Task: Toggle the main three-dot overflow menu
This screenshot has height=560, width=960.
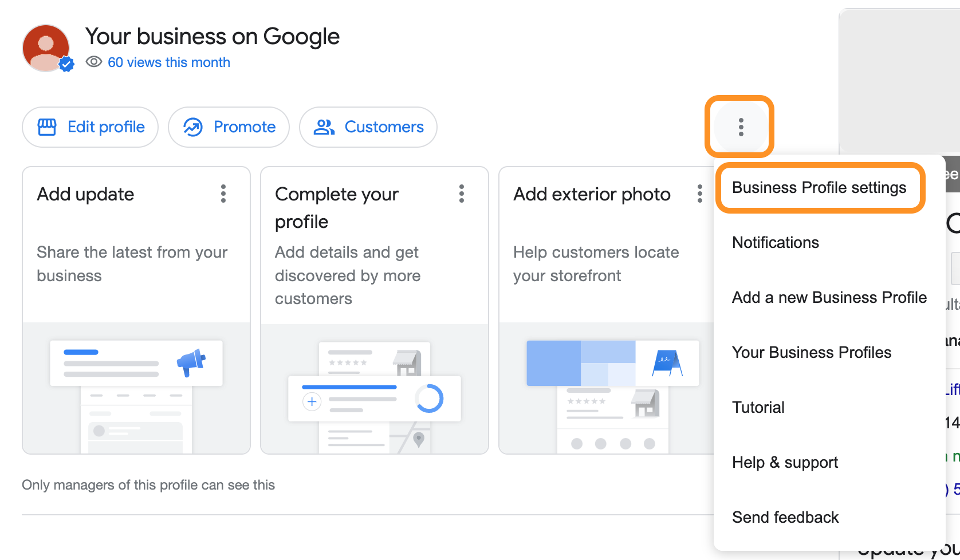Action: click(x=741, y=127)
